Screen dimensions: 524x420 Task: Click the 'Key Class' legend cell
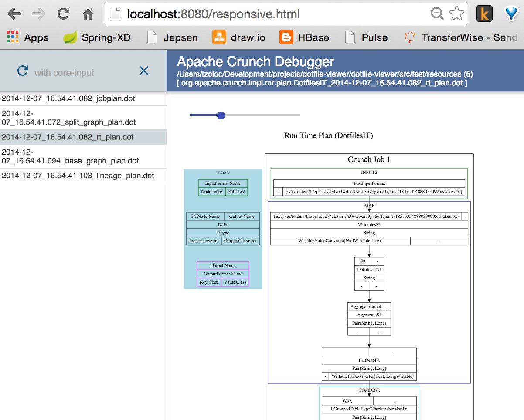tap(209, 282)
